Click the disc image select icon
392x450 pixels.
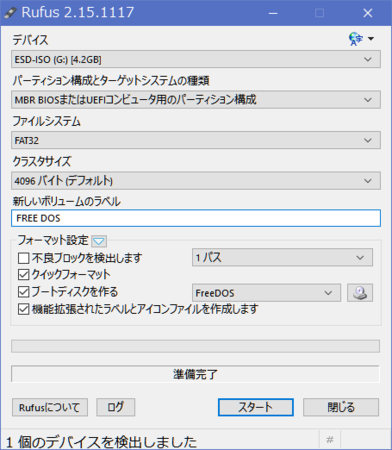360,293
